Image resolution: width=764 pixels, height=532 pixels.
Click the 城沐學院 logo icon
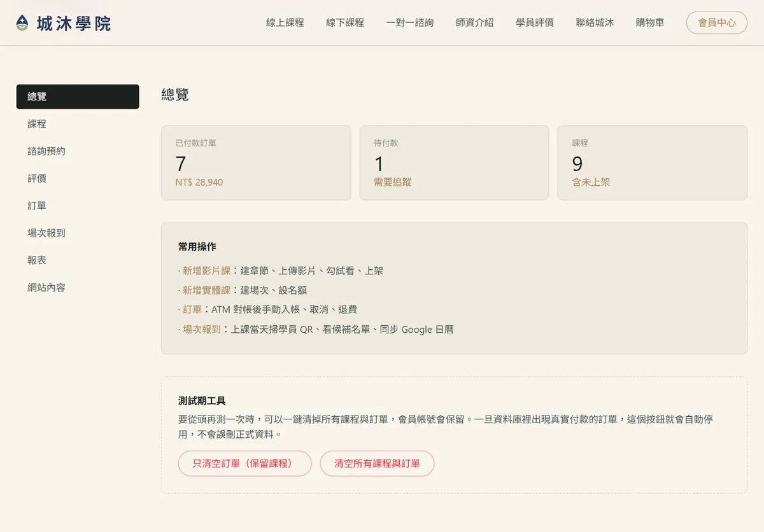(x=22, y=24)
